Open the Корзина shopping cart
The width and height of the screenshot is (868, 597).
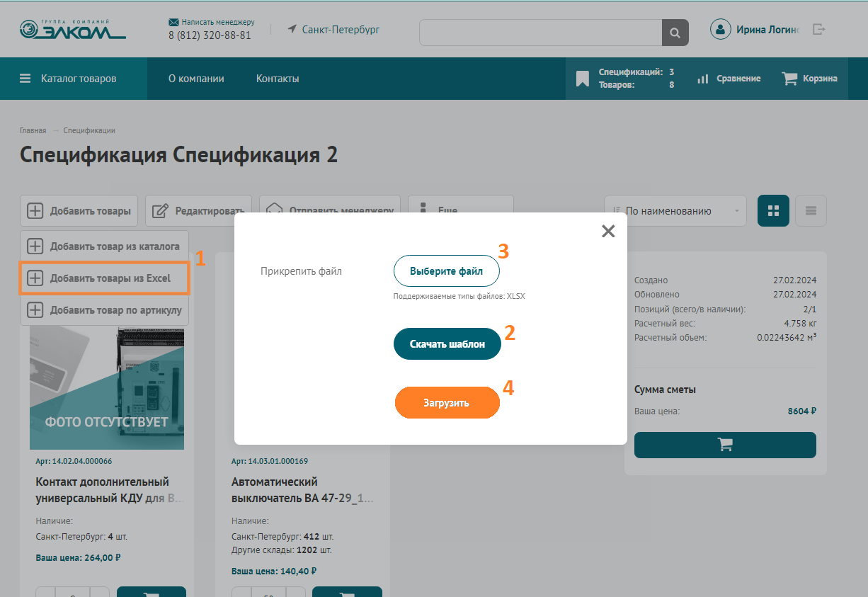pos(809,79)
